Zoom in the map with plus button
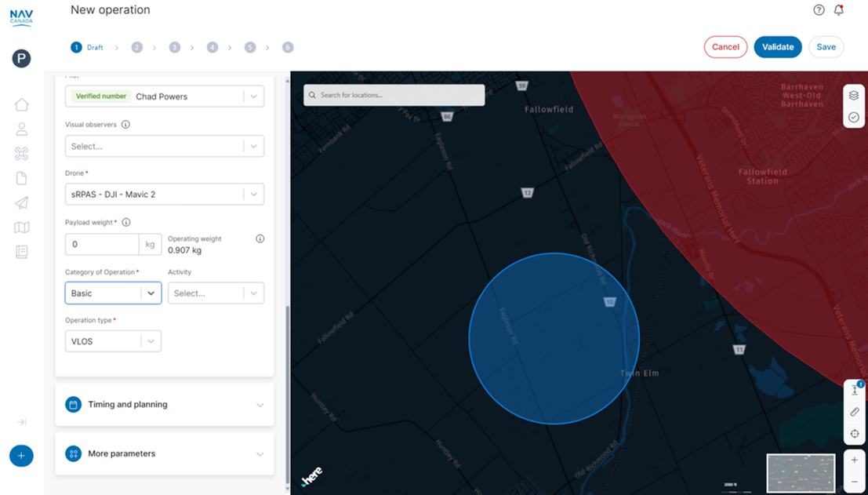The image size is (868, 495). 854,460
